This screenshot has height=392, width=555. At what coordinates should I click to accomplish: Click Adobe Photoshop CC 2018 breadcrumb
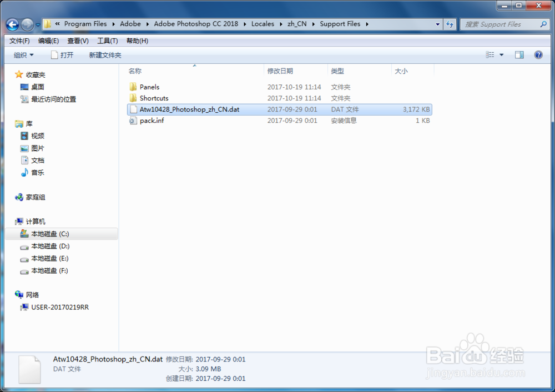click(196, 24)
